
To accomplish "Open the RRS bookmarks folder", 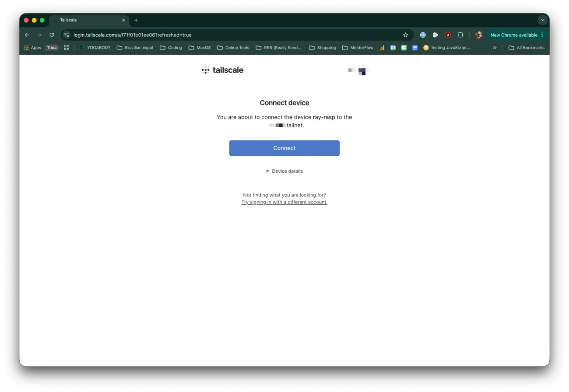I will [x=279, y=48].
